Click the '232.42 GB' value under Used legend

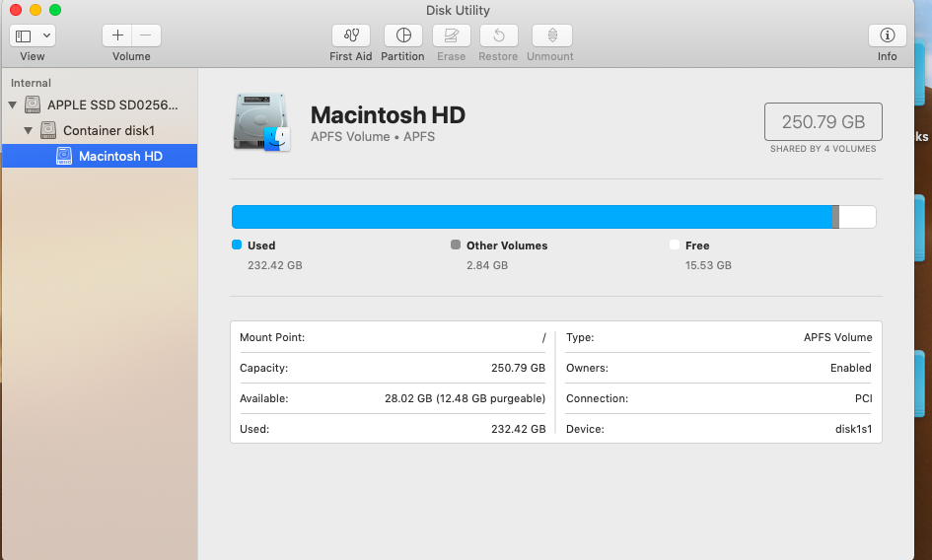(x=274, y=265)
